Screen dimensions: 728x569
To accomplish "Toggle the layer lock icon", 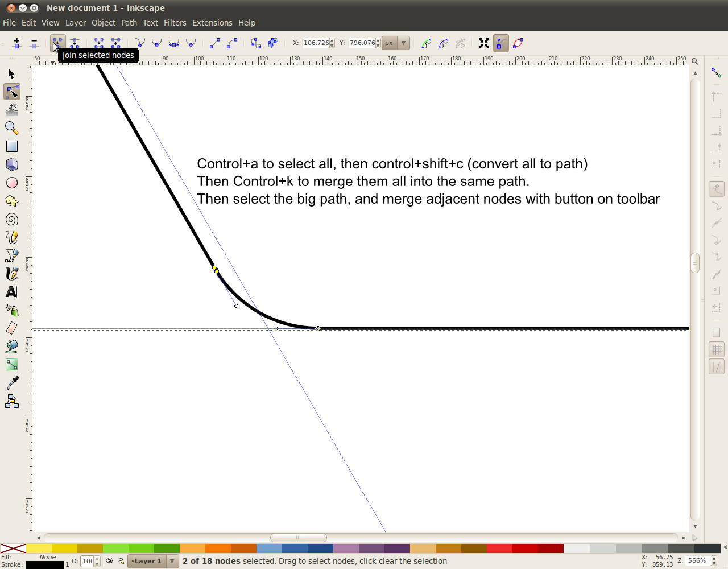I will pos(121,561).
